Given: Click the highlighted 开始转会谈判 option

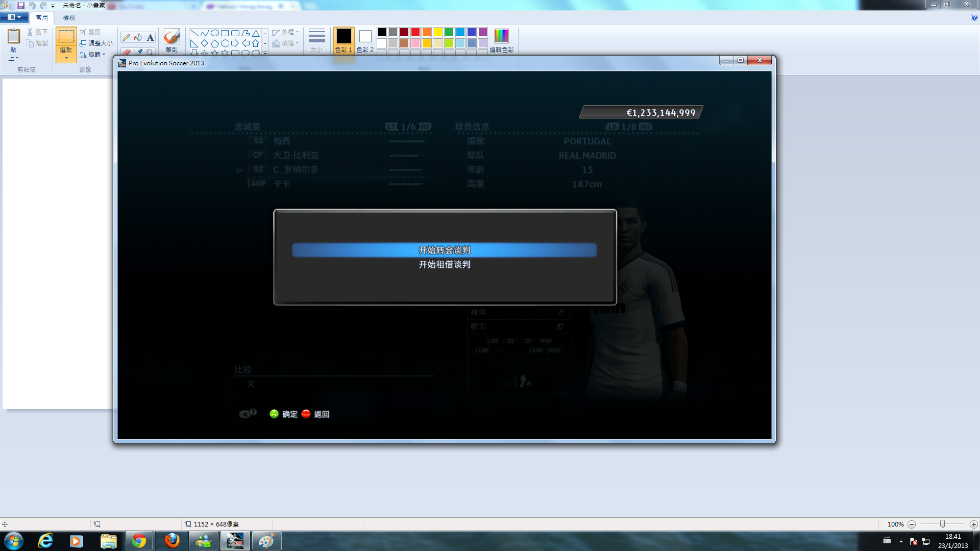Looking at the screenshot, I should [444, 250].
